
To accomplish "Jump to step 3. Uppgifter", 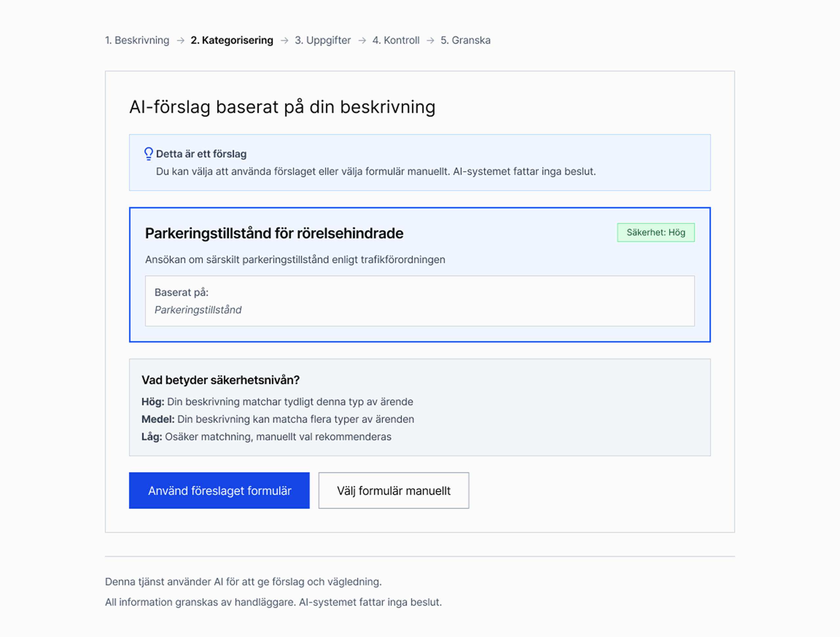I will click(323, 40).
